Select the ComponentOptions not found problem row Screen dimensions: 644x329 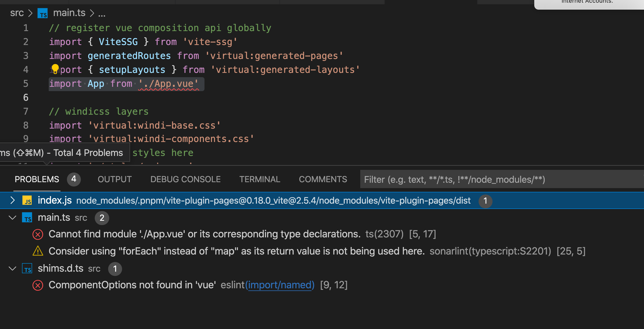coord(322,285)
